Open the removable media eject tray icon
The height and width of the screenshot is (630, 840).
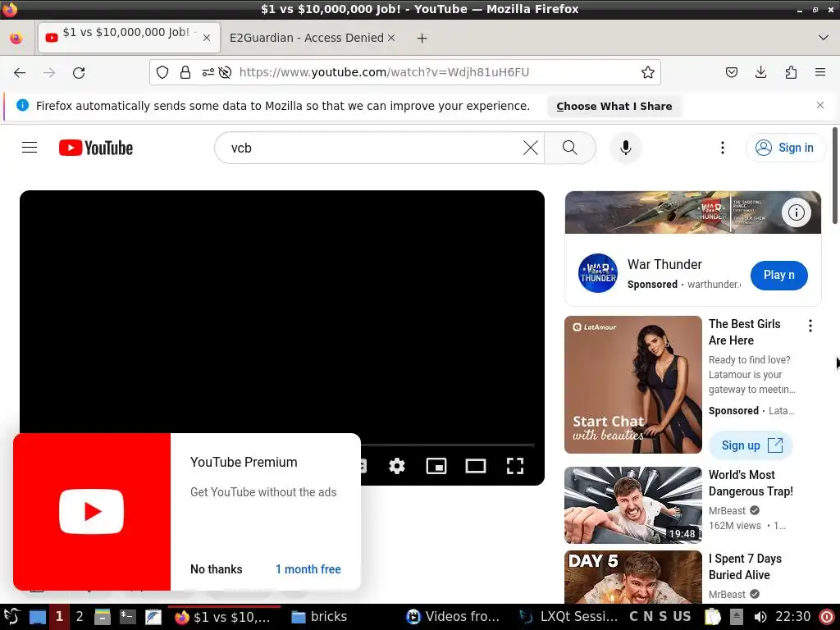(x=737, y=617)
